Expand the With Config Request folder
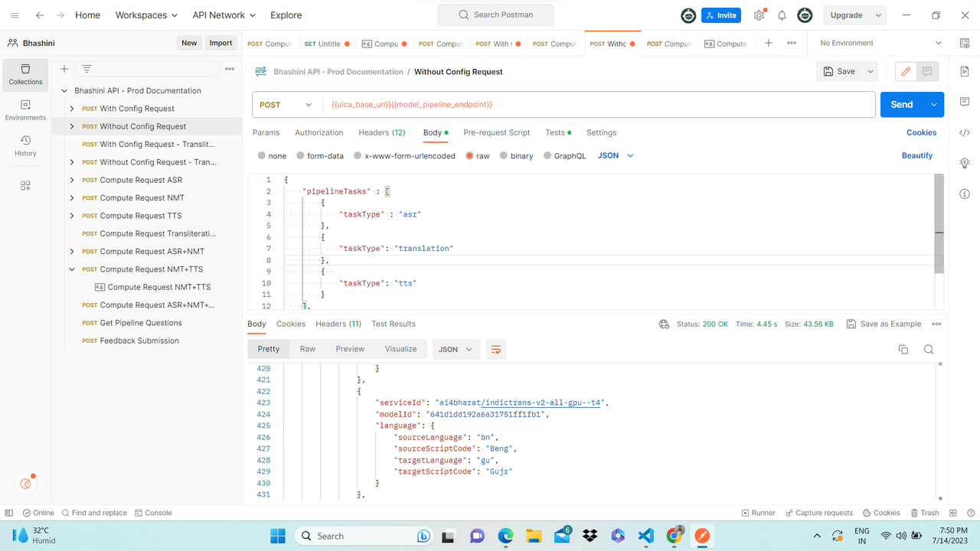This screenshot has height=551, width=980. 72,109
